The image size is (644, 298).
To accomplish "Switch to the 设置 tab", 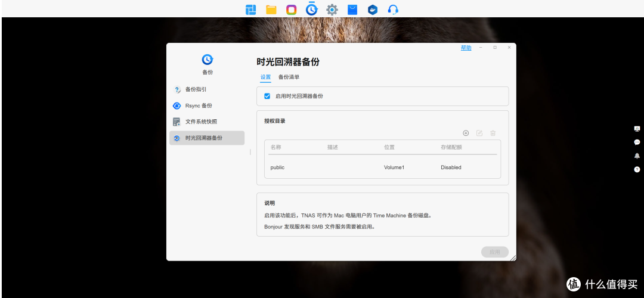I will 266,77.
